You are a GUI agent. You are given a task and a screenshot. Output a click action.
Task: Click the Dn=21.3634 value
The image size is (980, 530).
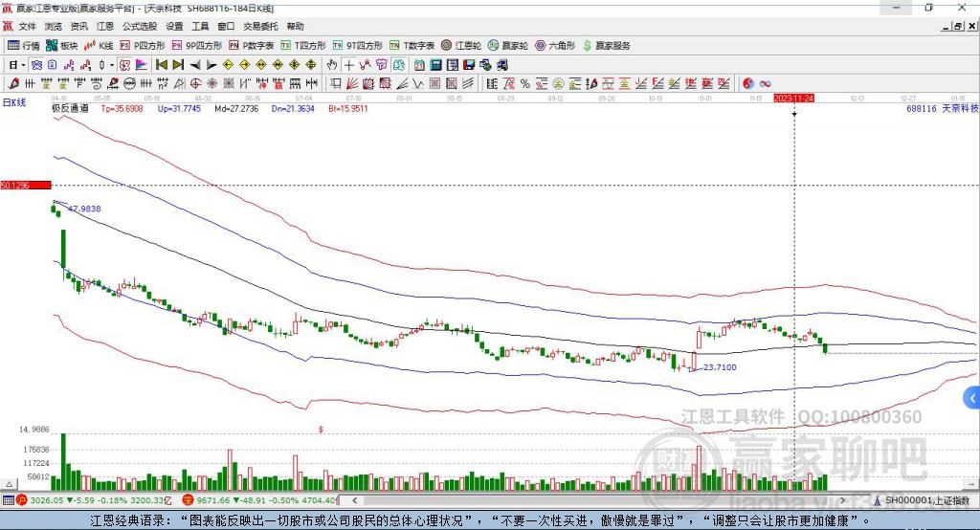click(x=293, y=108)
